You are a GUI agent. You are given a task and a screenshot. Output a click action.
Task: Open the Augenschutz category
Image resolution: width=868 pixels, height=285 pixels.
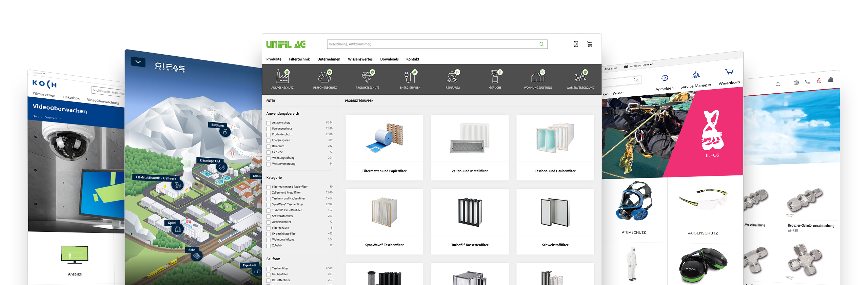tap(703, 233)
